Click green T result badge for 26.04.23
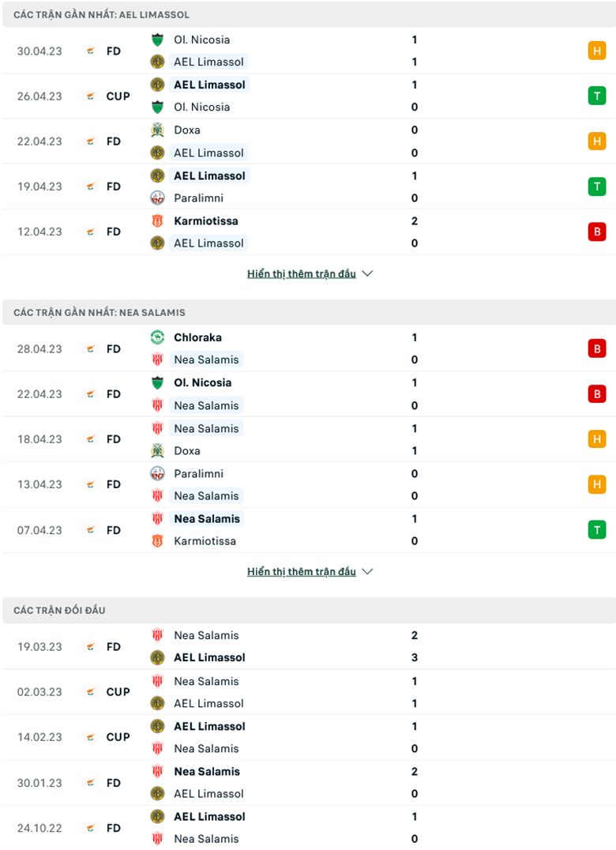Image resolution: width=616 pixels, height=850 pixels. [x=596, y=96]
